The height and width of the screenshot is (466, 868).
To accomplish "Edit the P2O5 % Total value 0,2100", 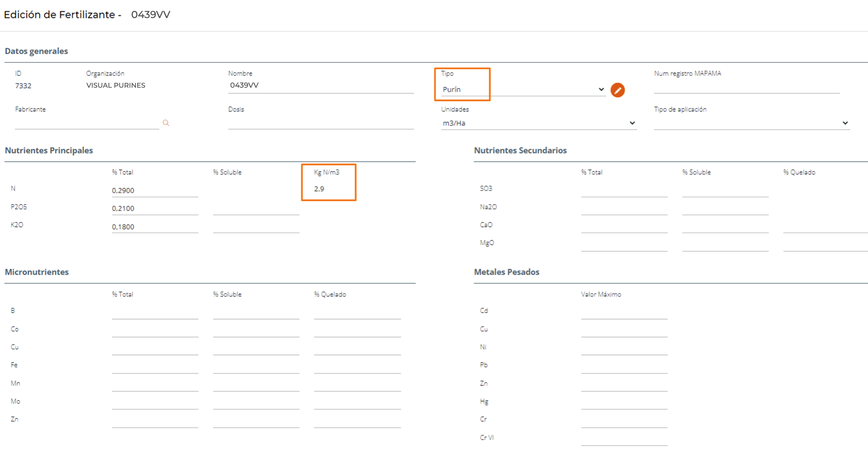I will [x=154, y=208].
